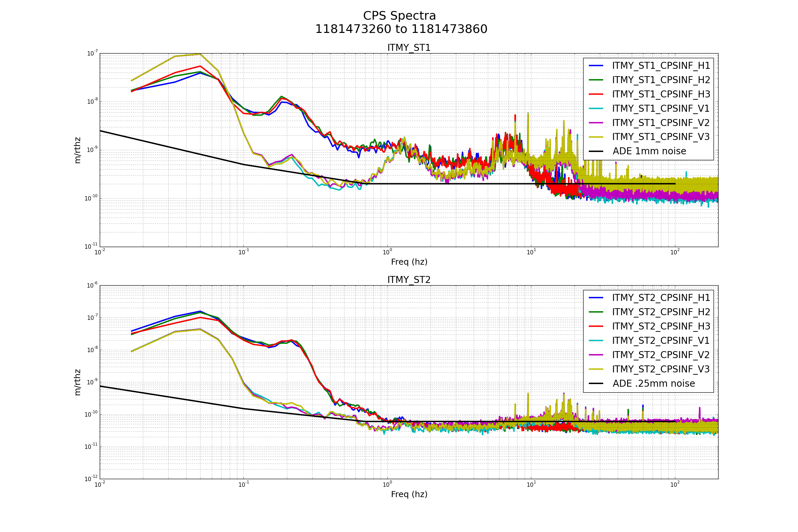Select legend entry ITMY_ST2_CPSINF_H3
The width and height of the screenshot is (798, 532).
click(649, 326)
